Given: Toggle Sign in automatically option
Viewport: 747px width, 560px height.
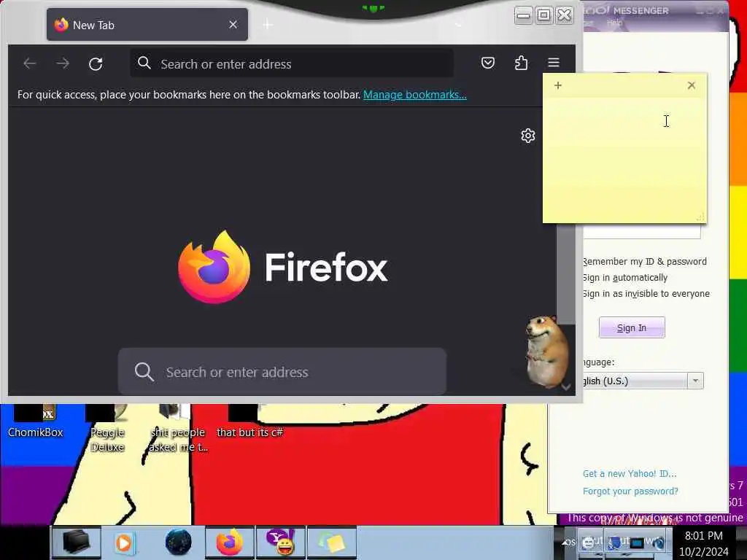Looking at the screenshot, I should coord(625,278).
